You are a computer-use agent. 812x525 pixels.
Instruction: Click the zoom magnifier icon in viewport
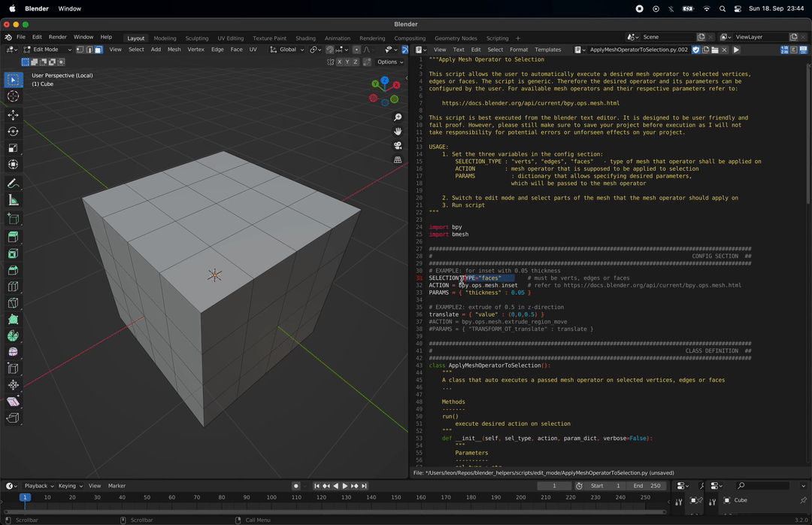click(x=398, y=117)
